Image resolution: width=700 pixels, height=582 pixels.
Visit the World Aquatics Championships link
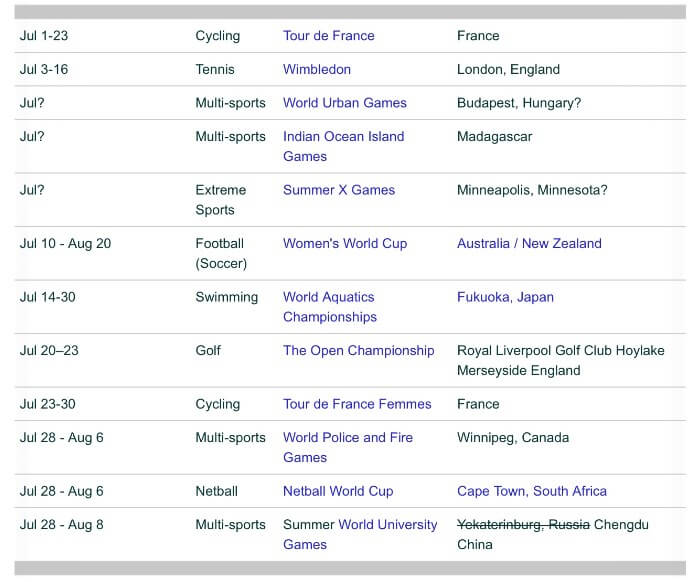[329, 307]
